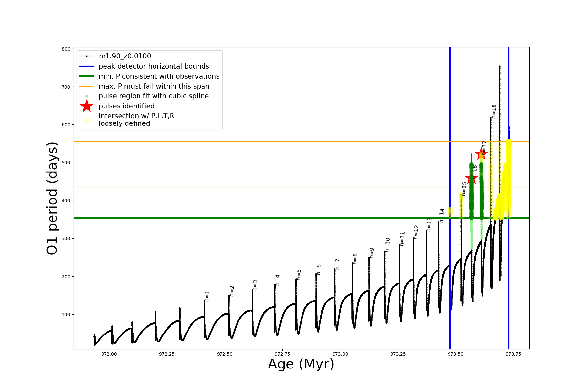The image size is (588, 392).
Task: Select the m1.90_z0.0100 legend entry
Action: tap(125, 56)
